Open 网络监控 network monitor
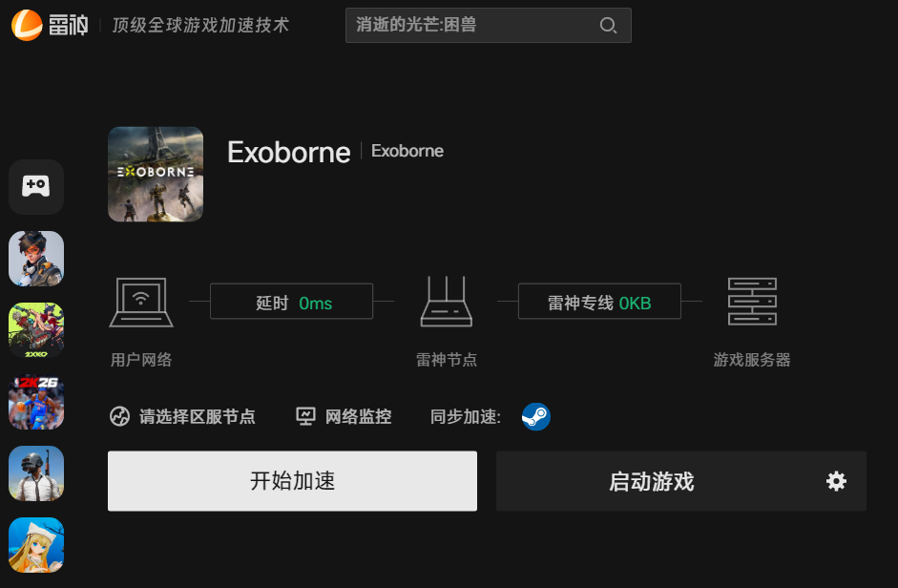 pyautogui.click(x=344, y=416)
